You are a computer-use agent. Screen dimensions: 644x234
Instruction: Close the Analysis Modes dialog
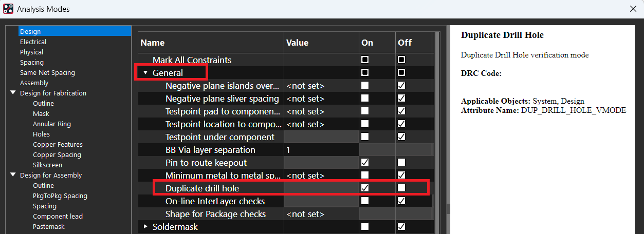pyautogui.click(x=633, y=9)
